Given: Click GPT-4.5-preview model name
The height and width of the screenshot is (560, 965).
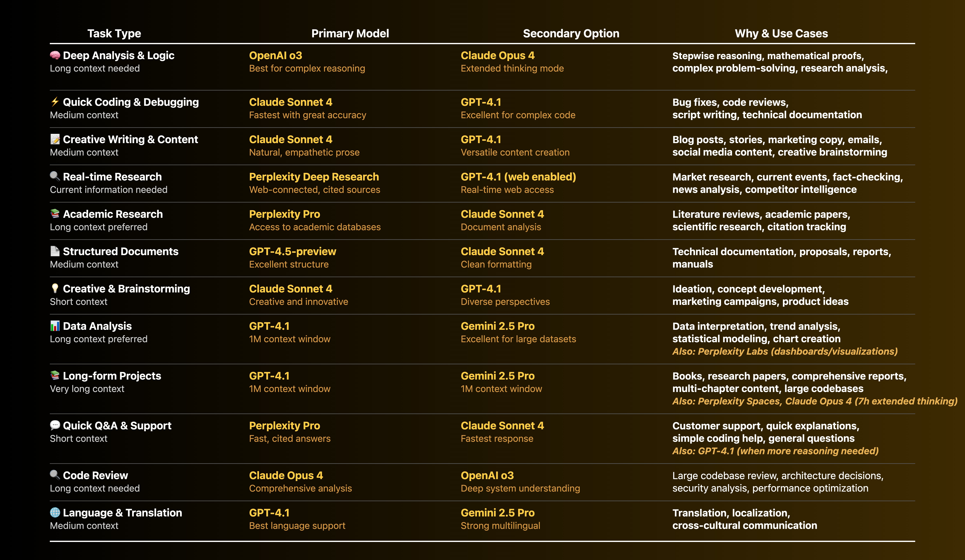Looking at the screenshot, I should pyautogui.click(x=293, y=252).
